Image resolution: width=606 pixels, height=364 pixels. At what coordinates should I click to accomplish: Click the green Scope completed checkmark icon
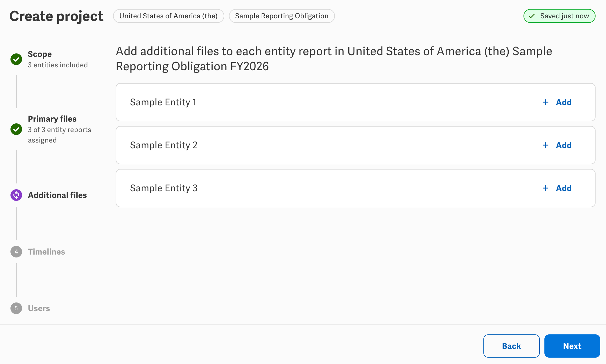tap(16, 59)
